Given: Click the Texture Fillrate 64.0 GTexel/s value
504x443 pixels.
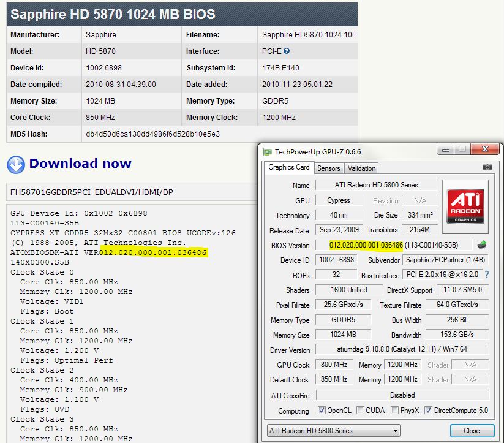Looking at the screenshot, I should [x=457, y=305].
